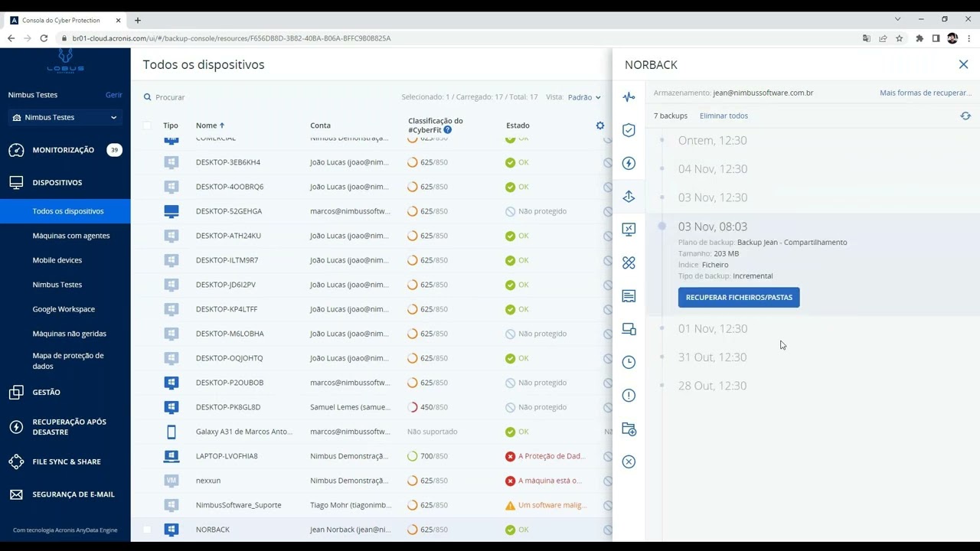Click the Conta column header
The image size is (980, 551).
[x=320, y=126]
